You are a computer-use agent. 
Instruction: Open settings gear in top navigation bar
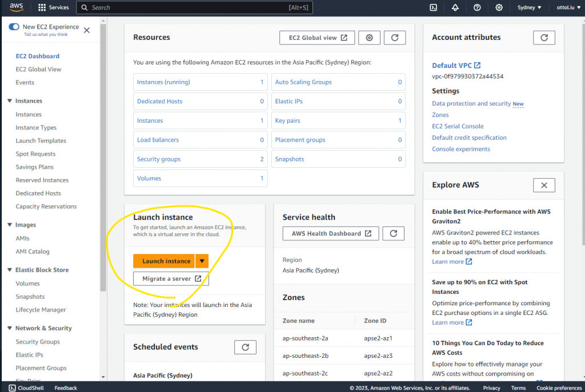(x=499, y=7)
